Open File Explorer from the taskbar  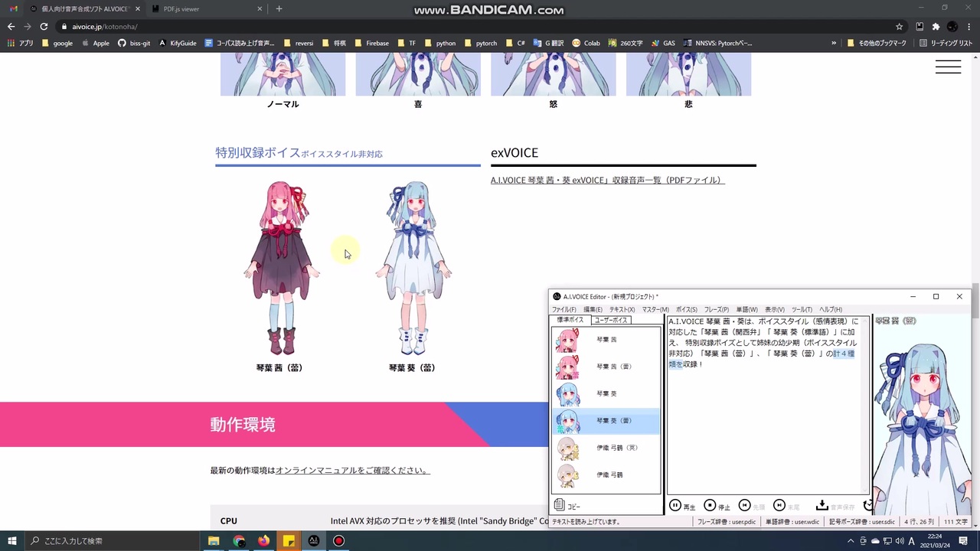click(214, 541)
